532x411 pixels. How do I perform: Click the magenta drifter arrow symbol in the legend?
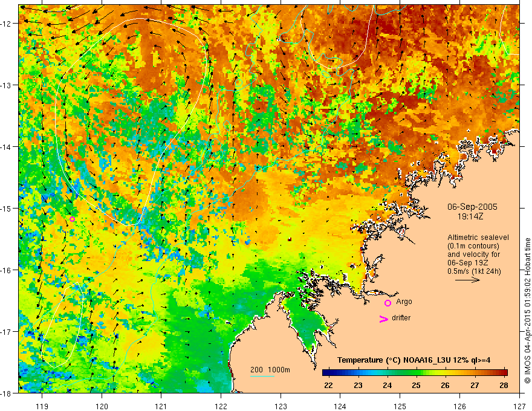[x=384, y=319]
